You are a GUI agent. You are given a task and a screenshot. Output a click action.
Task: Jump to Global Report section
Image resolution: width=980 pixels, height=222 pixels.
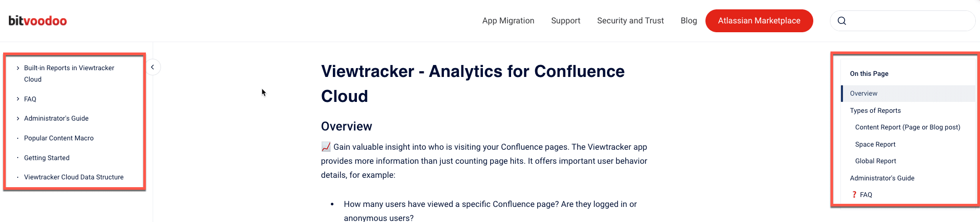point(876,161)
